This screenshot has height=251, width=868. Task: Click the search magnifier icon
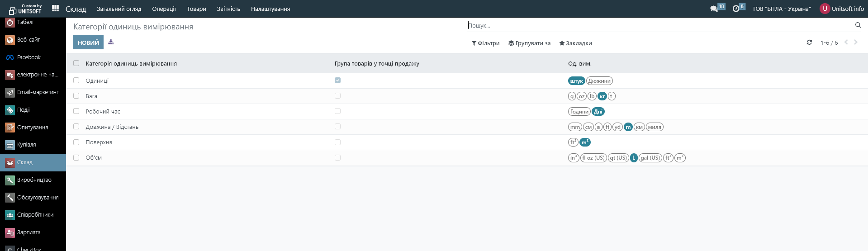(858, 25)
